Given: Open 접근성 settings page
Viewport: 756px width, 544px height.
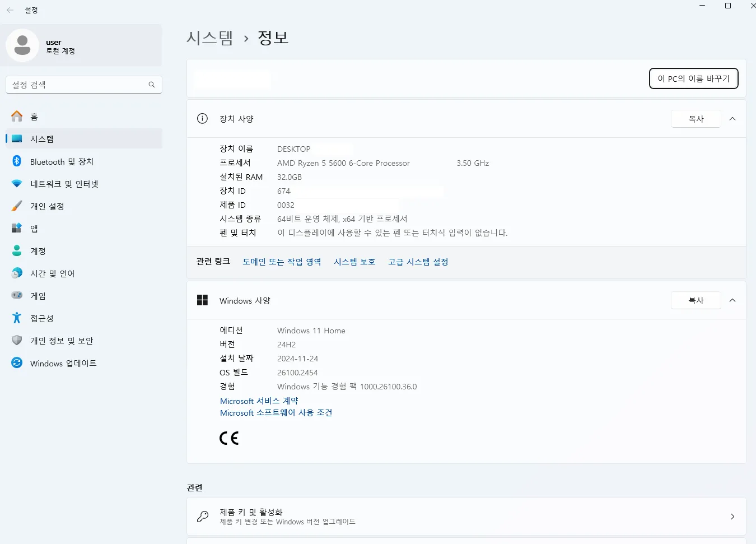Looking at the screenshot, I should click(x=84, y=318).
